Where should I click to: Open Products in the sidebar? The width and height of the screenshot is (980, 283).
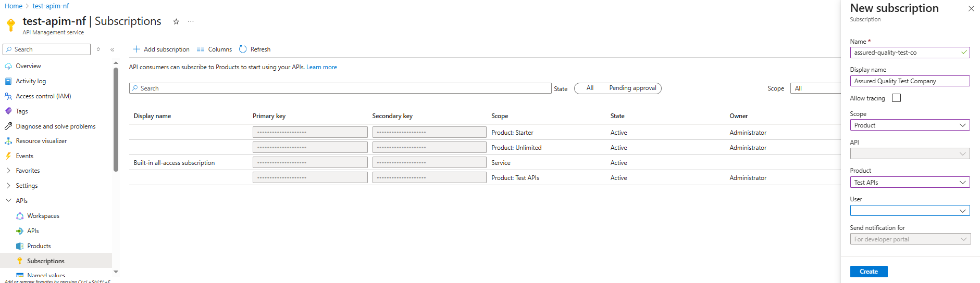39,246
